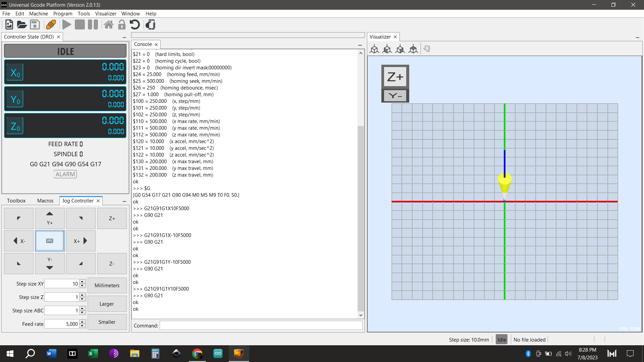Viewport: 644px width, 362px height.
Task: Click the home machine house icon
Action: tap(108, 24)
